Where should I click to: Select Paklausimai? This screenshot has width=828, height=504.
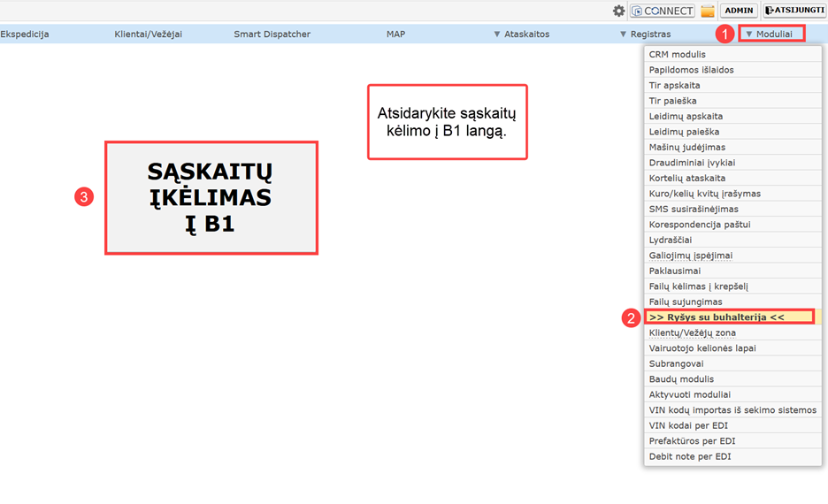(x=733, y=271)
